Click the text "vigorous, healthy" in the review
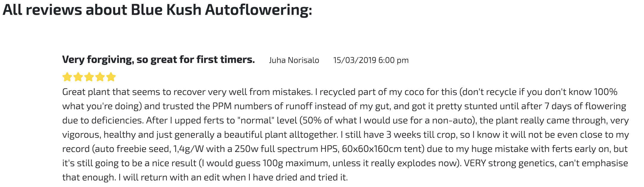This screenshot has width=644, height=187. coord(99,135)
